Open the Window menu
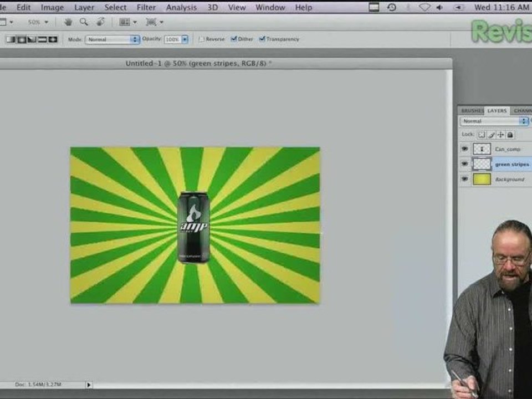 (270, 7)
